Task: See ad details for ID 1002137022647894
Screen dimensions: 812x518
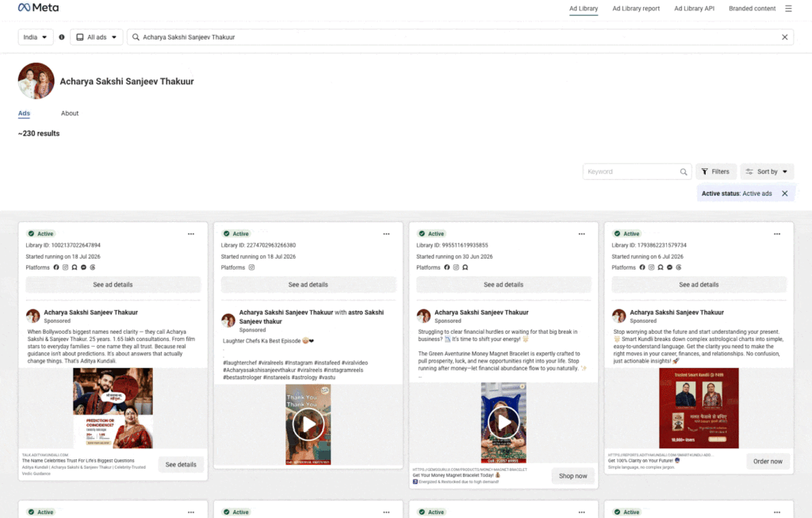Action: pos(113,285)
